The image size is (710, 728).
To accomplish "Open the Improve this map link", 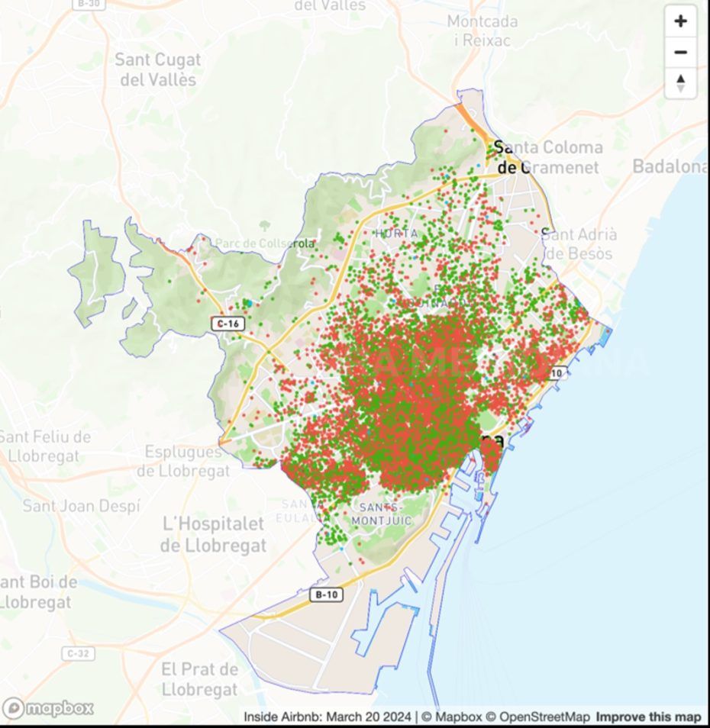I will tap(648, 717).
